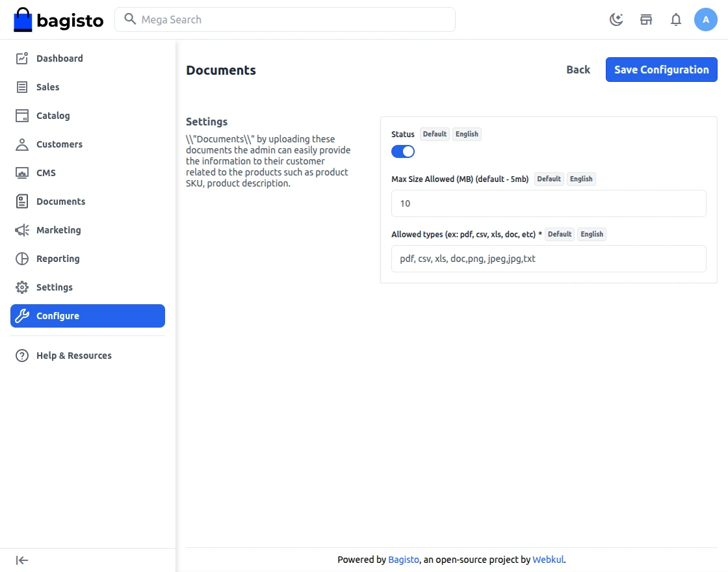Toggle dark mode with the moon icon
728x572 pixels.
(x=616, y=19)
